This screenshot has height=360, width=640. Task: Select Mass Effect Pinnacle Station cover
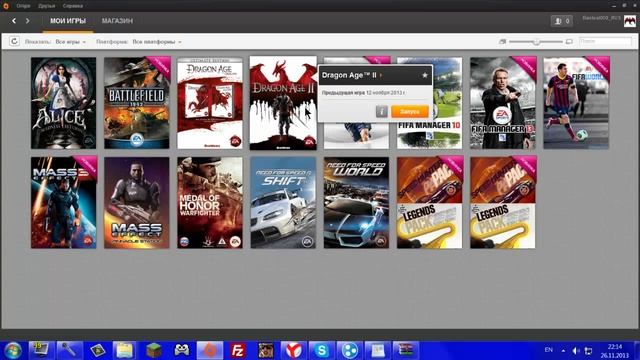137,202
